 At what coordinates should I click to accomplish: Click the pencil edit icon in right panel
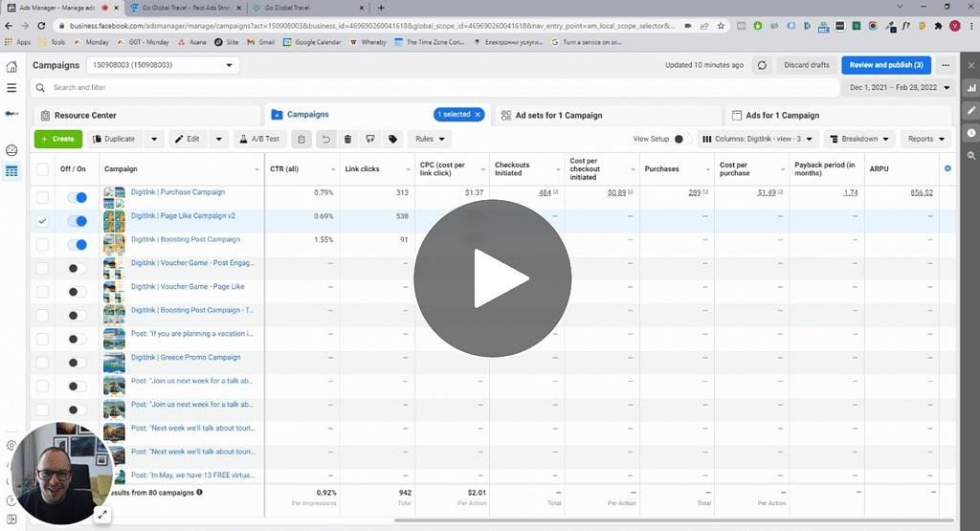tap(970, 110)
